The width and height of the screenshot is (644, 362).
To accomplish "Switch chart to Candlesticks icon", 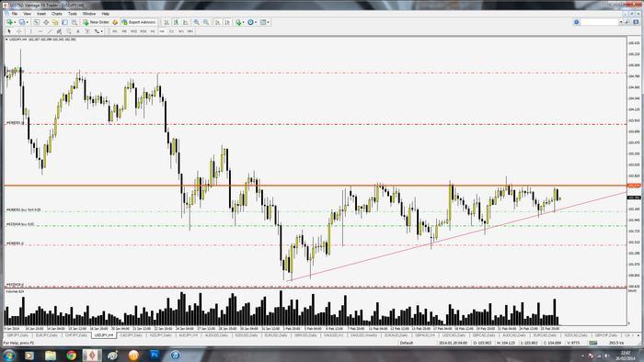I will (x=177, y=22).
